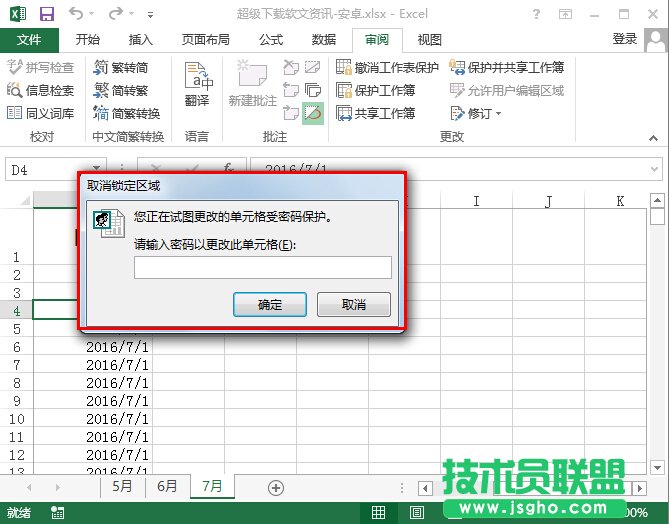
Task: Switch to the 公式 ribbon tab
Action: (270, 40)
